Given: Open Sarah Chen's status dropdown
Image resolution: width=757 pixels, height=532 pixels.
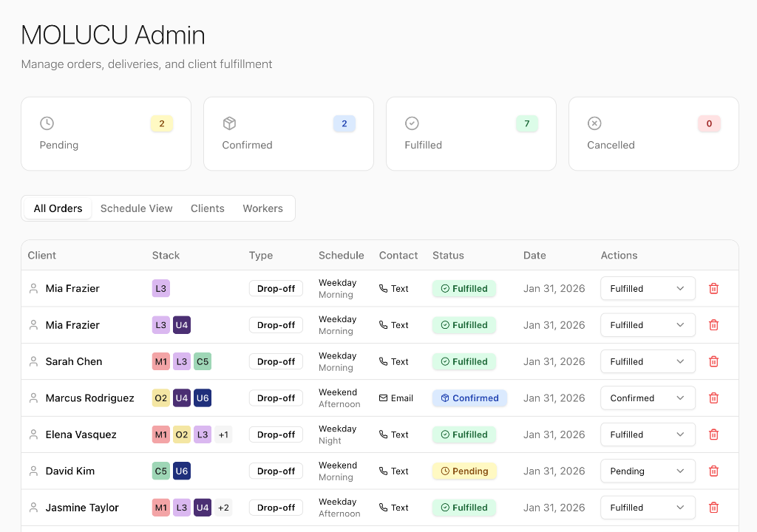Looking at the screenshot, I should (x=648, y=361).
